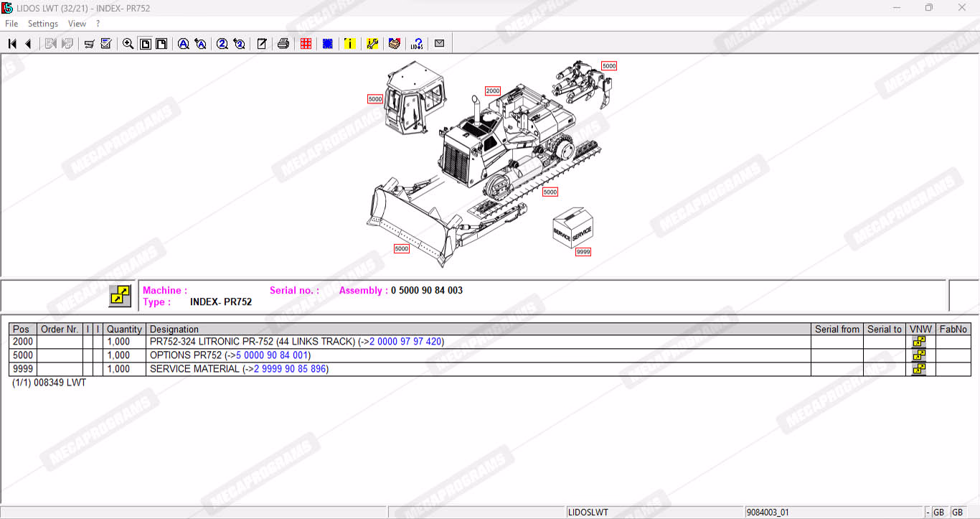Click the second page layout icon
Image resolution: width=980 pixels, height=519 pixels.
pyautogui.click(x=161, y=44)
